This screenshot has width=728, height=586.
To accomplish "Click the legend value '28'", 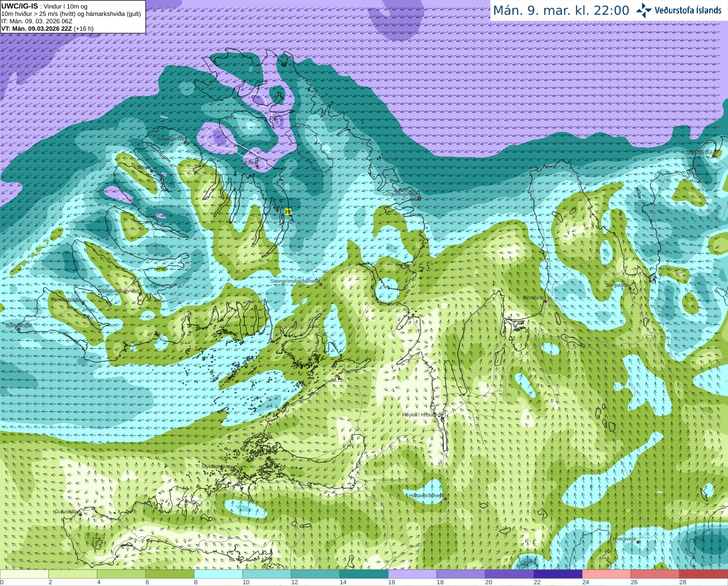I will (682, 582).
